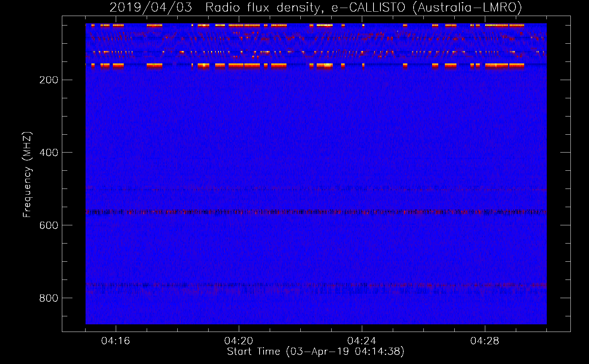The width and height of the screenshot is (589, 364).
Task: Click the 04:28 time axis label
Action: coord(485,341)
